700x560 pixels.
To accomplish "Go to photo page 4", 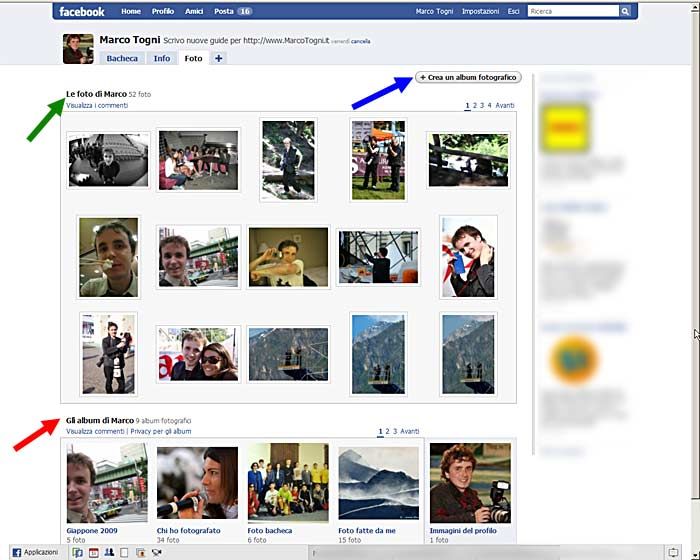I will click(x=489, y=105).
